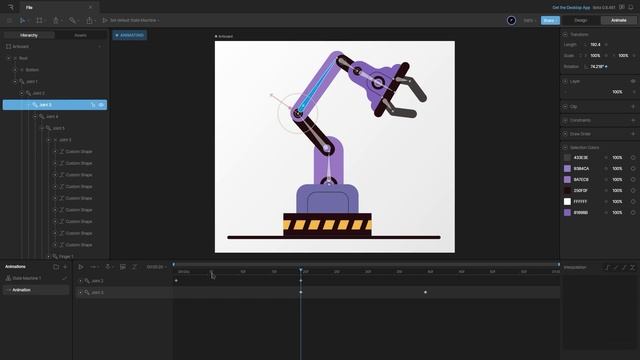Collapse the Transform section
640x360 pixels.
[565, 35]
